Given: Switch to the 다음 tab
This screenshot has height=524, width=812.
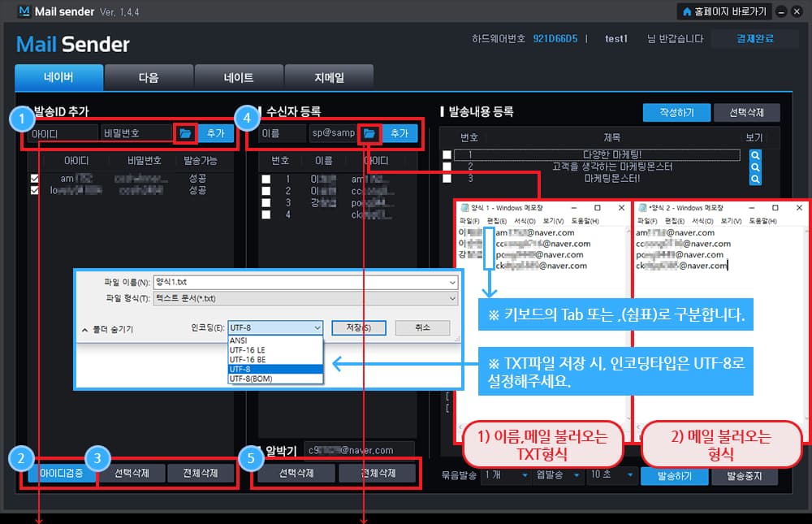Looking at the screenshot, I should point(149,78).
